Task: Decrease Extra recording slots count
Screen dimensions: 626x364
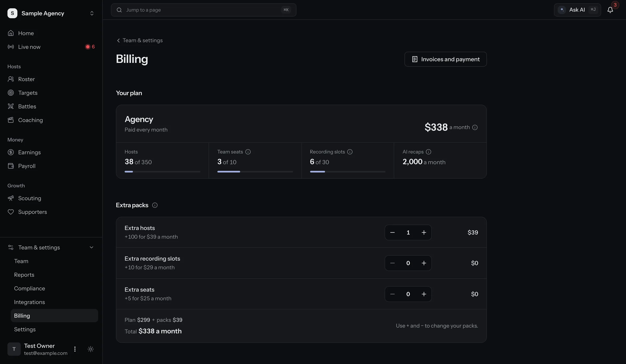Action: click(x=392, y=263)
